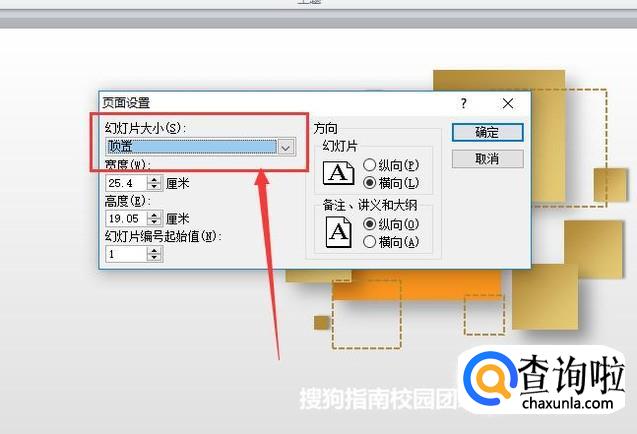Click the chaxunla magnifier logo
This screenshot has height=434, width=637.
coord(489,378)
